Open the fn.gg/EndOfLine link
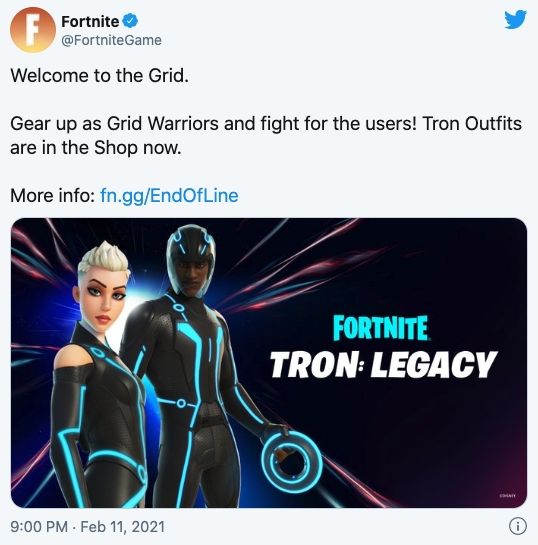Image resolution: width=538 pixels, height=545 pixels. tap(169, 195)
